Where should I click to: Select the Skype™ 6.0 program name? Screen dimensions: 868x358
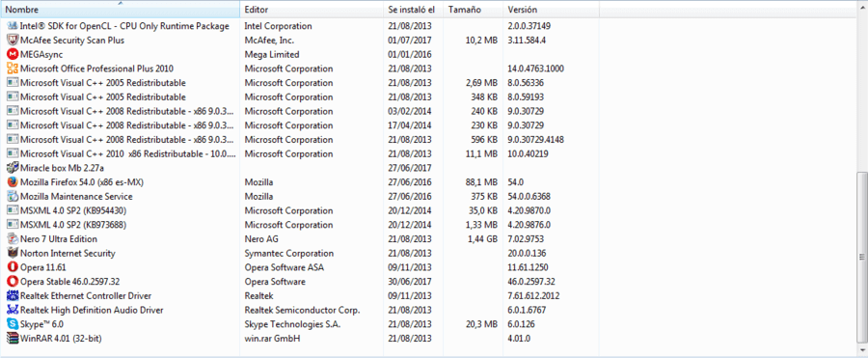tap(42, 324)
